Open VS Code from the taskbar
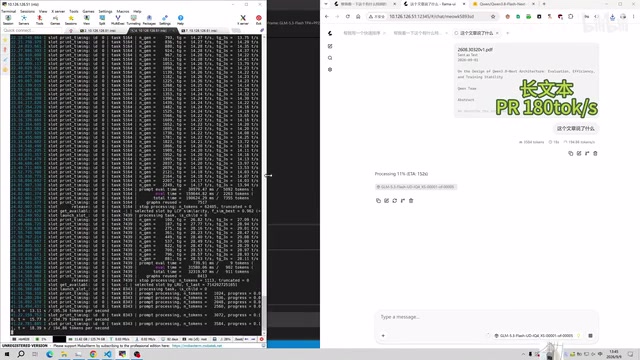This screenshot has height=360, width=640. [107, 354]
